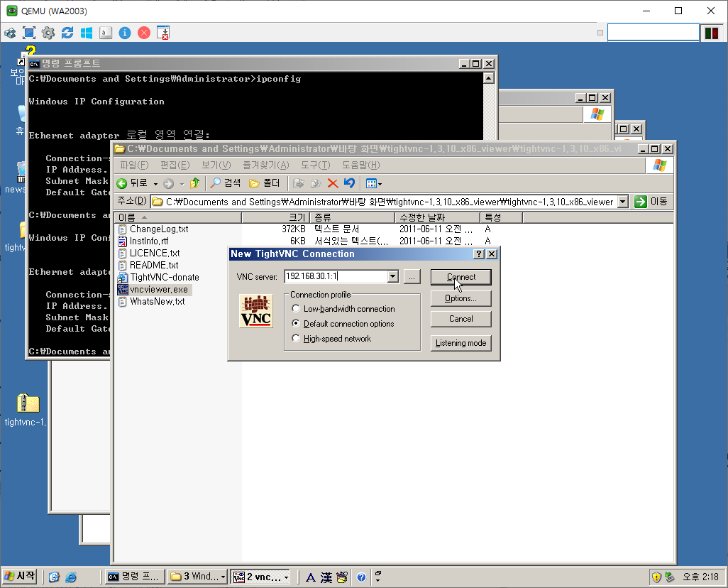
Task: Select the LICENCE.txt file
Action: click(x=149, y=254)
